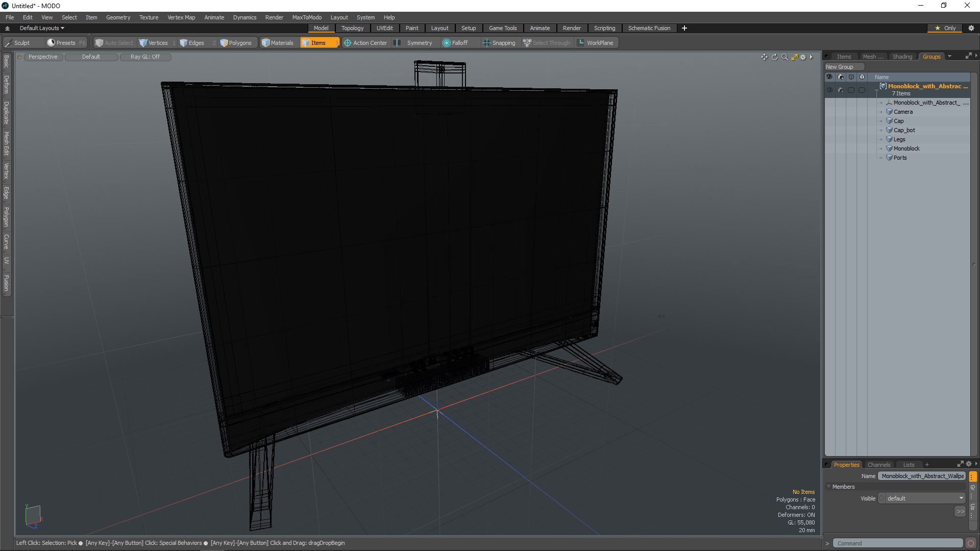Select the Cap_bot mesh item
The image size is (980, 551).
pos(904,130)
